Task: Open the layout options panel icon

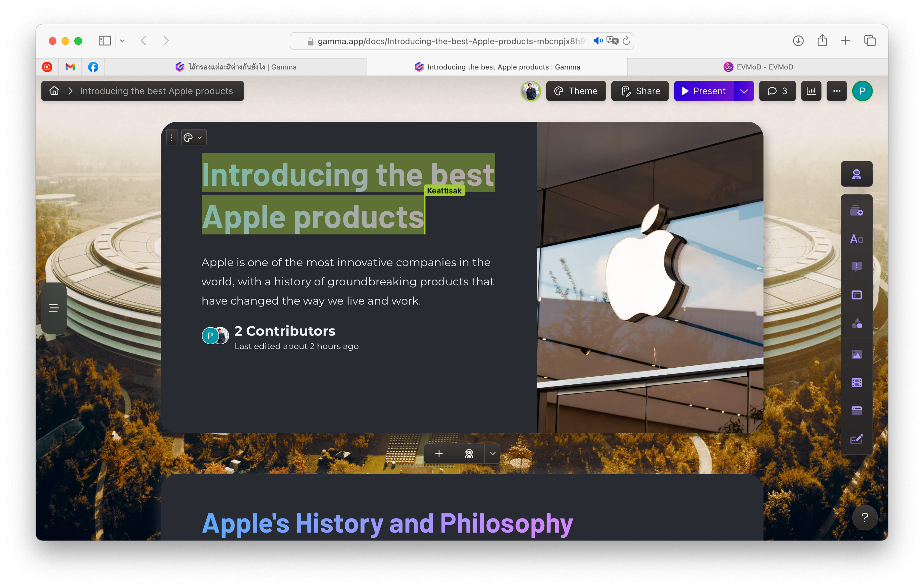Action: coord(856,295)
